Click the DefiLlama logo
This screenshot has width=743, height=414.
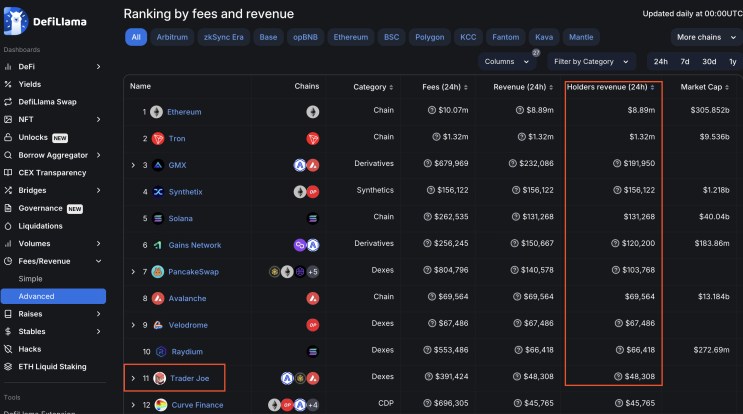pos(14,19)
